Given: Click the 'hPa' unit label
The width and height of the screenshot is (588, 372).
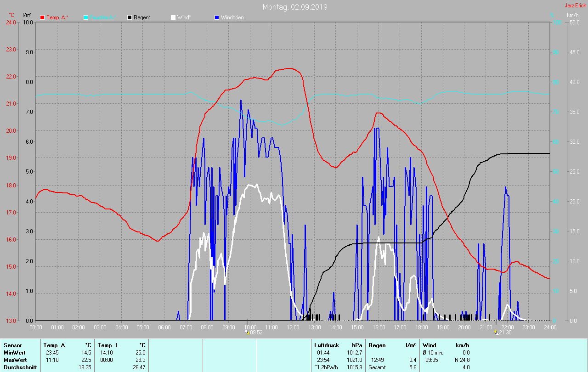Looking at the screenshot, I should coord(357,345).
